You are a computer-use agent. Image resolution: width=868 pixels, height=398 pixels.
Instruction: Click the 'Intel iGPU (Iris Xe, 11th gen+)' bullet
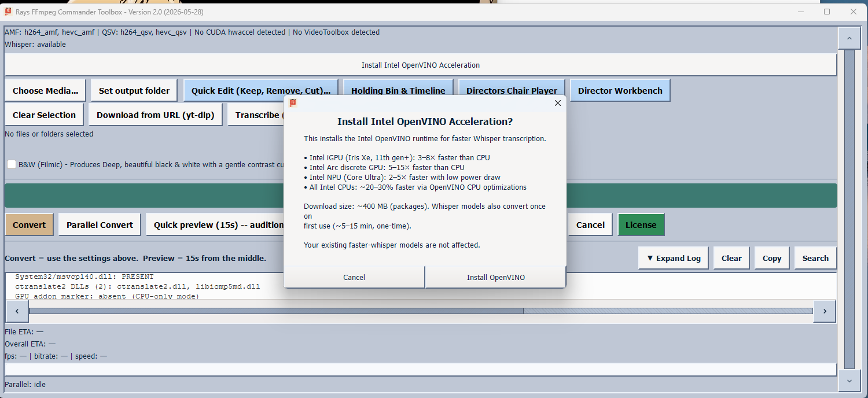coord(397,158)
